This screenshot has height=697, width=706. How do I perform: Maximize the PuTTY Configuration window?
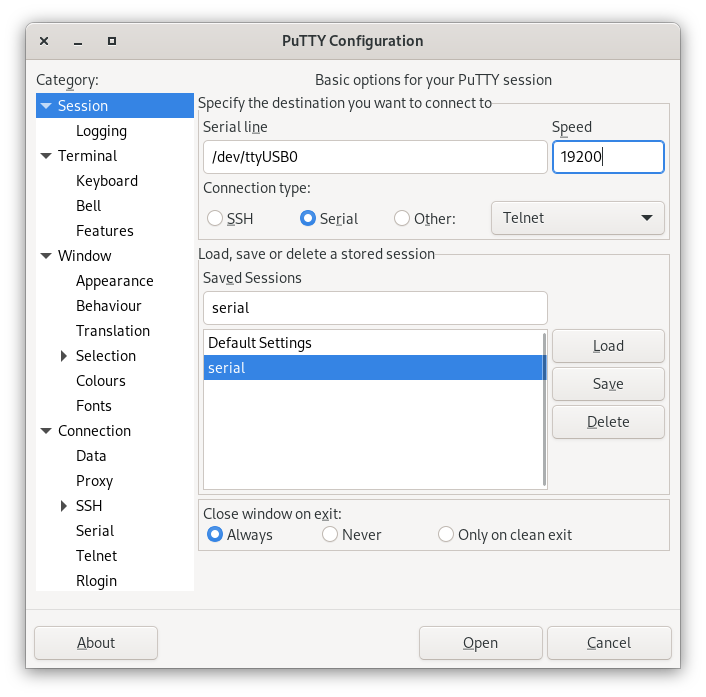[112, 41]
